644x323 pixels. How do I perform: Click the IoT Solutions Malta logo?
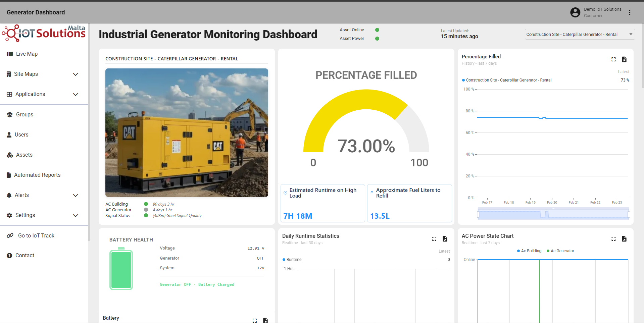tap(44, 33)
